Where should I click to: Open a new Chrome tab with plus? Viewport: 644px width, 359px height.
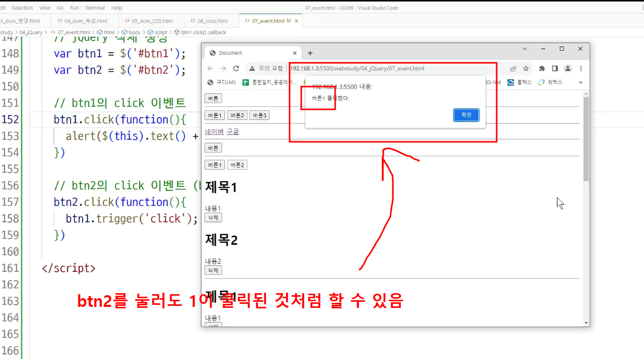(310, 53)
